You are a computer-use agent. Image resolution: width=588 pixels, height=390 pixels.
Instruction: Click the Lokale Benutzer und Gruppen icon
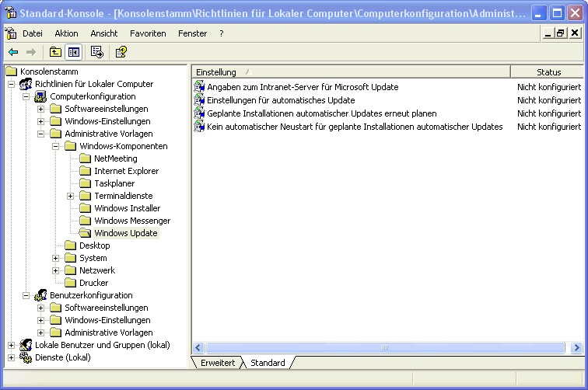point(26,345)
